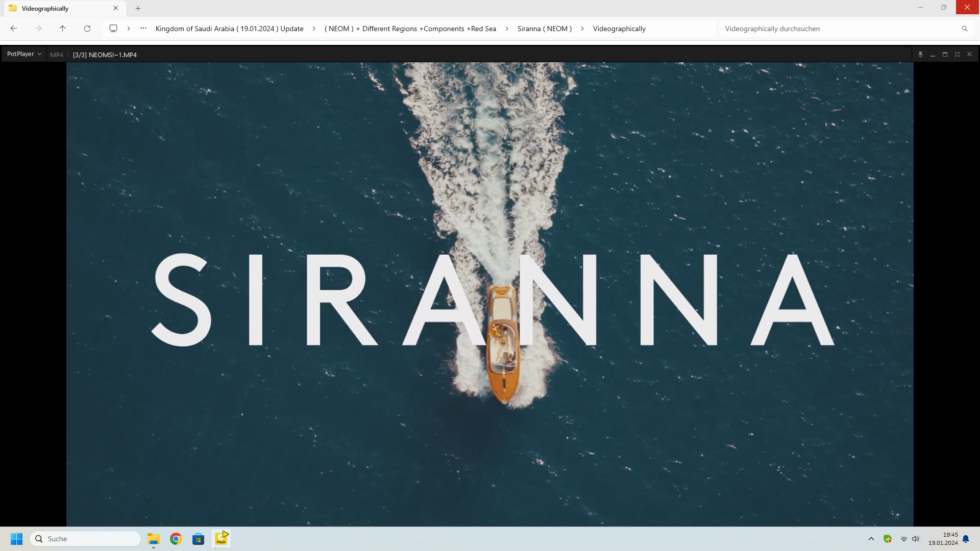This screenshot has height=551, width=980.
Task: Open Kingdom of Saudi Arabia breadcrumb
Action: (x=230, y=29)
